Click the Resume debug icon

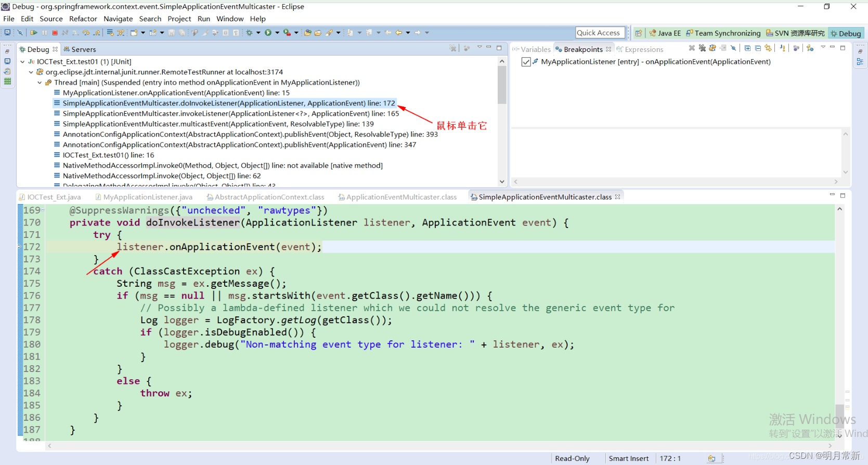pos(33,33)
